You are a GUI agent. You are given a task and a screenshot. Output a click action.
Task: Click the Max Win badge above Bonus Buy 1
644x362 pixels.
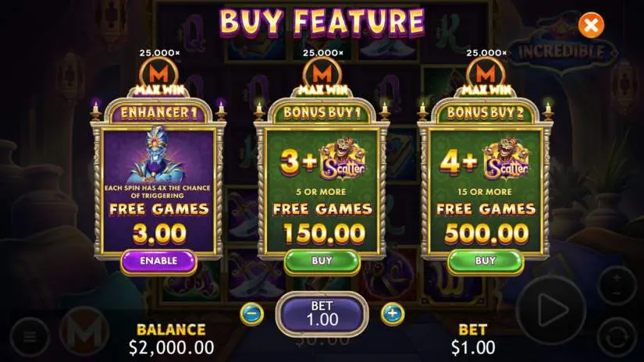click(322, 78)
